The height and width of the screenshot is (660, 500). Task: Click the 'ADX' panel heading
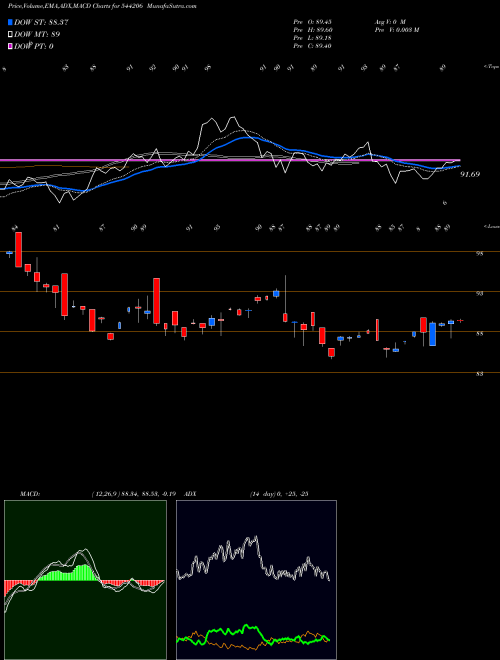190,494
